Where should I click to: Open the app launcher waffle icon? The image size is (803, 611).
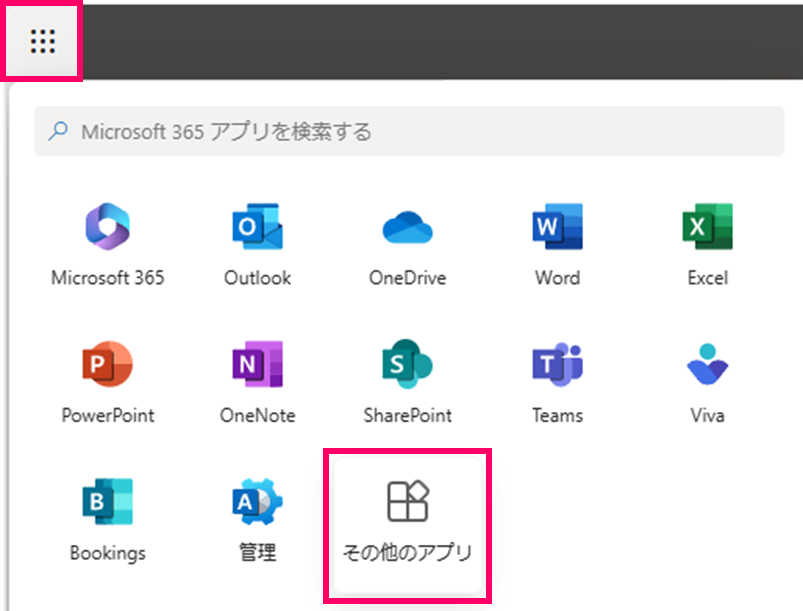(43, 41)
